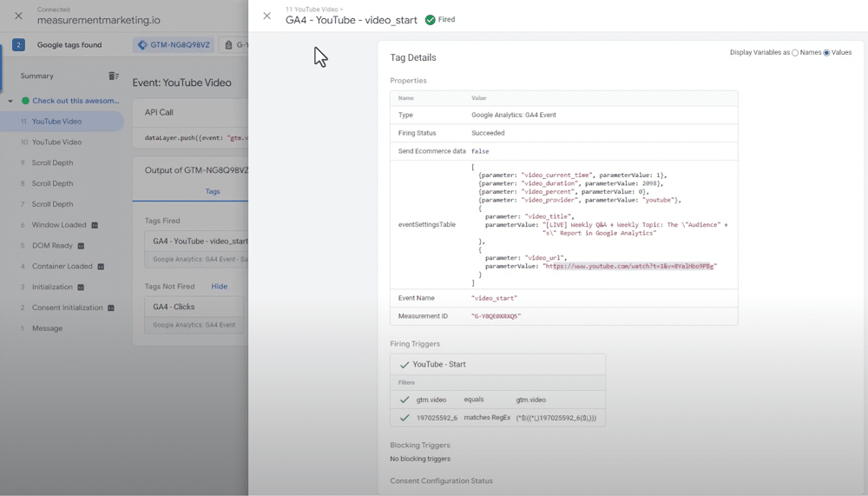Screen dimensions: 868x496
Task: Click the API Call card heading
Action: click(159, 112)
